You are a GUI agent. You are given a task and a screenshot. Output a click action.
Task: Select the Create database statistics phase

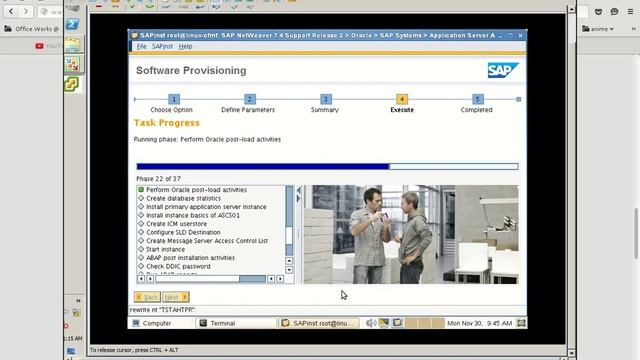point(183,198)
